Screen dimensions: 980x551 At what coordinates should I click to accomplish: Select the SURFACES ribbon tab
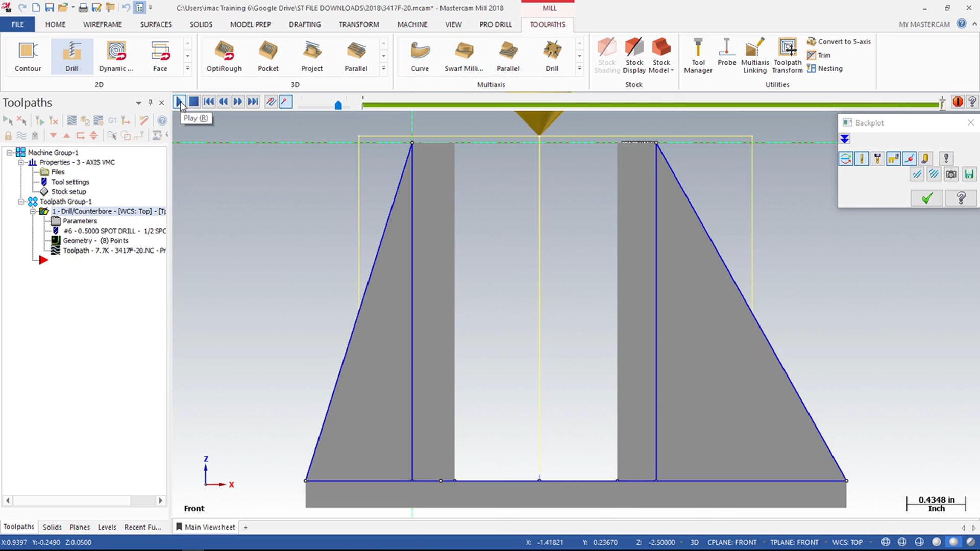tap(156, 24)
